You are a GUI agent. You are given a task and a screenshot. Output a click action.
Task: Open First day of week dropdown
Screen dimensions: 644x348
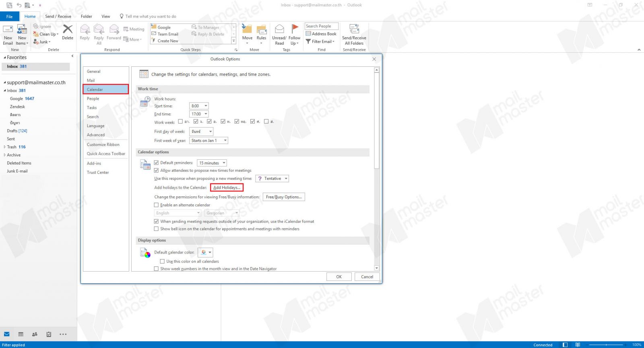201,132
